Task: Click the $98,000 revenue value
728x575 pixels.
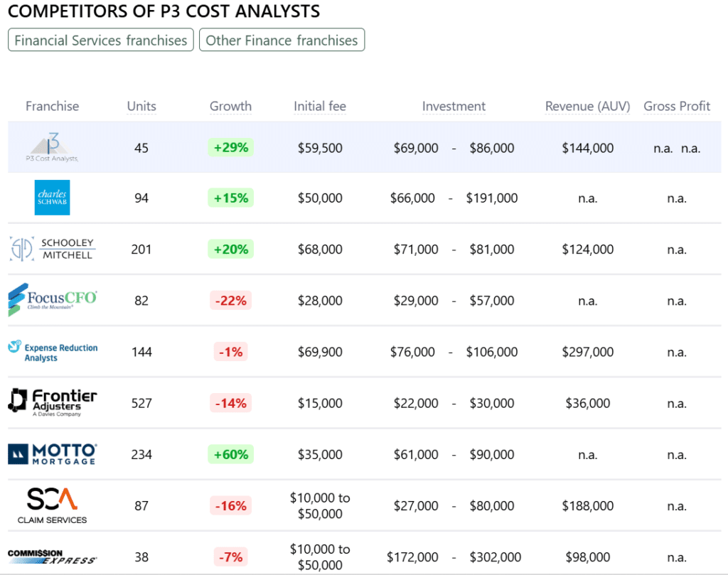Action: [x=587, y=557]
